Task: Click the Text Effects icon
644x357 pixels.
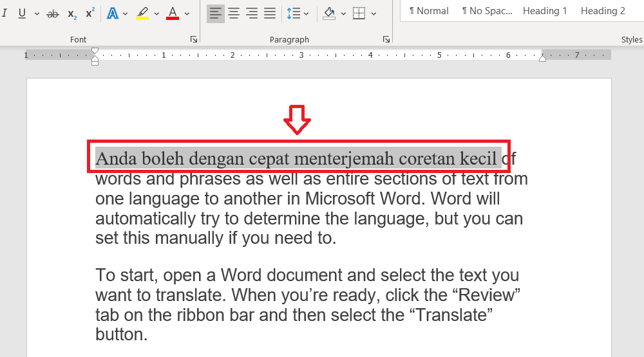Action: tap(113, 13)
